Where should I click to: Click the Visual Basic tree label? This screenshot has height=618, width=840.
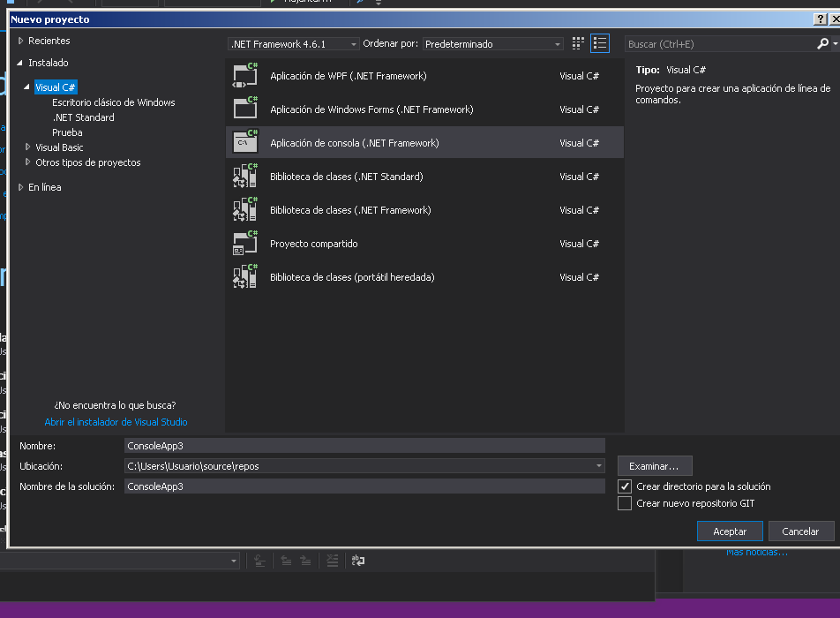[59, 147]
